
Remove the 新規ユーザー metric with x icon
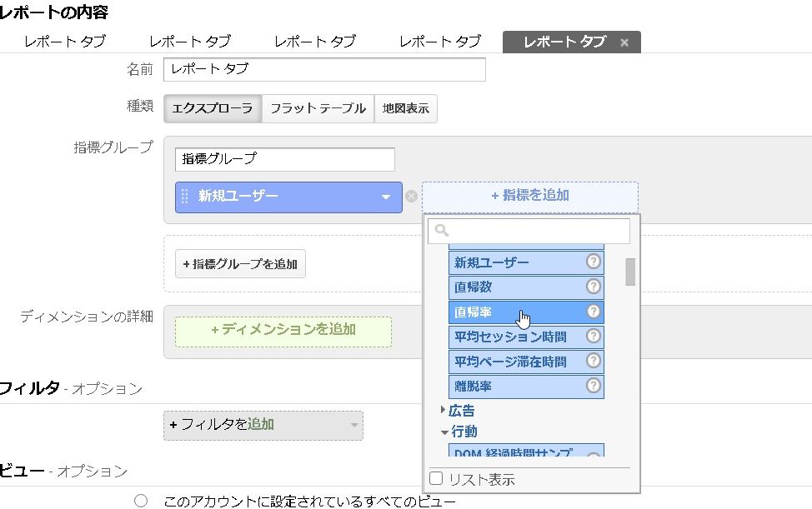pyautogui.click(x=411, y=197)
